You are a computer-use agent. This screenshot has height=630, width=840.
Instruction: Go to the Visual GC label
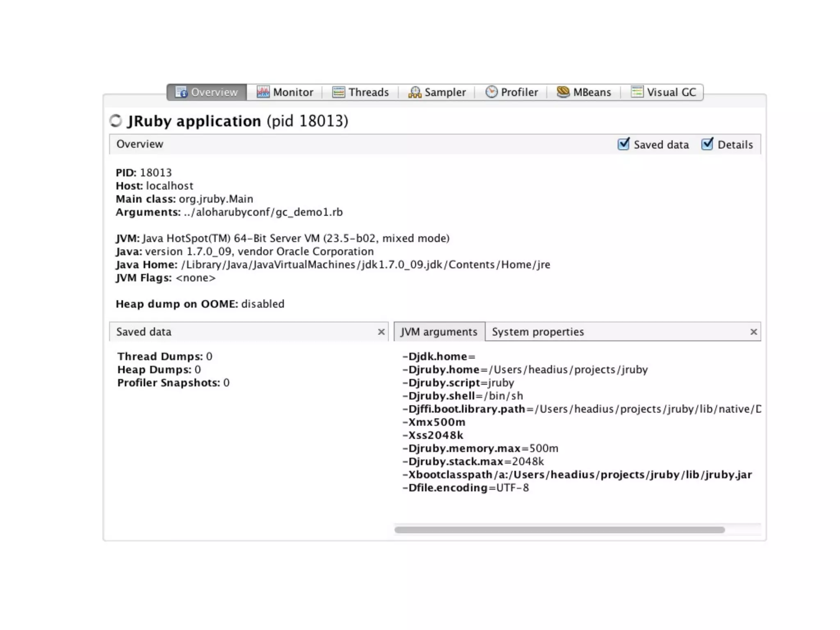click(671, 92)
